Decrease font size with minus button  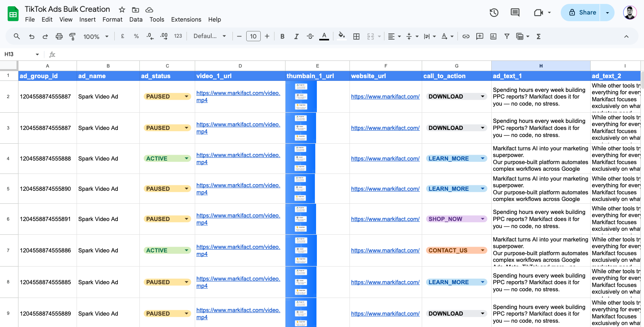[x=239, y=36]
